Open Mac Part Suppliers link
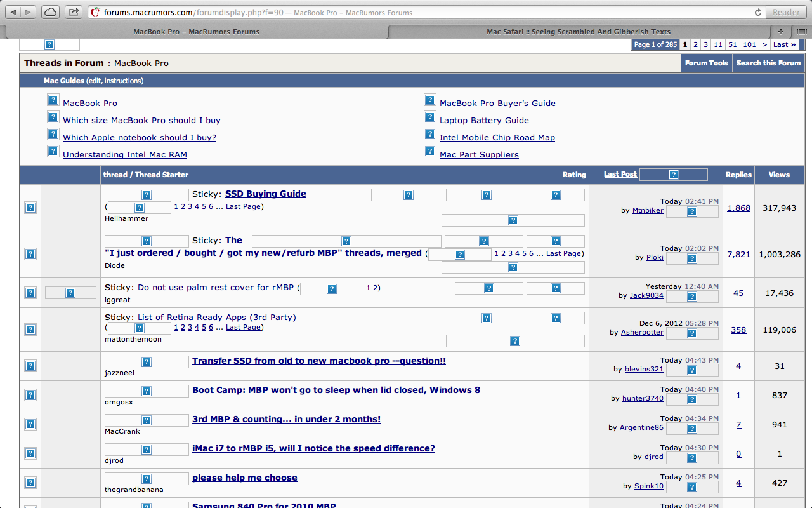Image resolution: width=812 pixels, height=508 pixels. click(x=479, y=154)
